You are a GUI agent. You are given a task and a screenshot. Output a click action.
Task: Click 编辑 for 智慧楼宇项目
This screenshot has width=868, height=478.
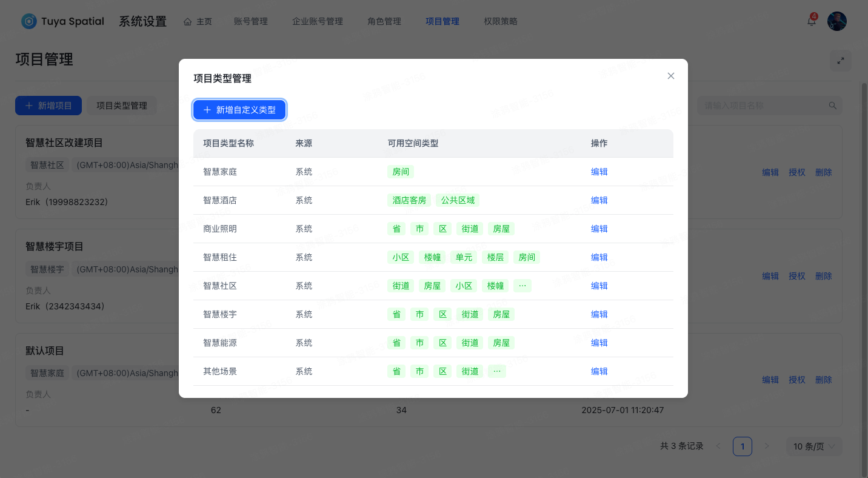(x=770, y=276)
